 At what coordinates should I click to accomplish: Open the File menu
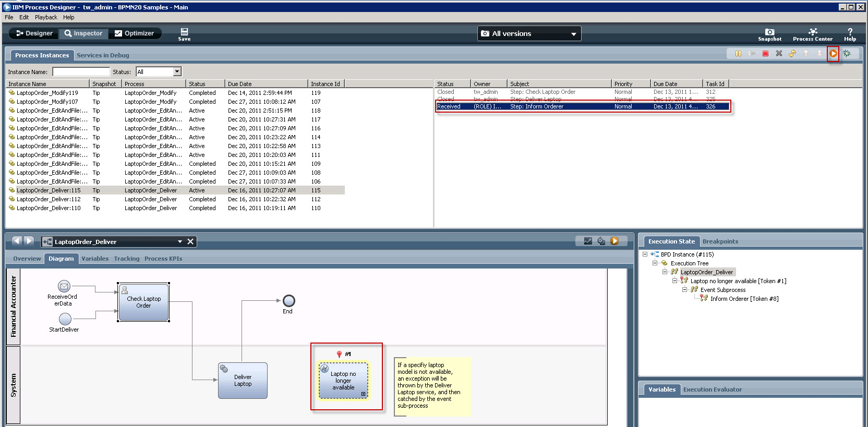pos(9,17)
